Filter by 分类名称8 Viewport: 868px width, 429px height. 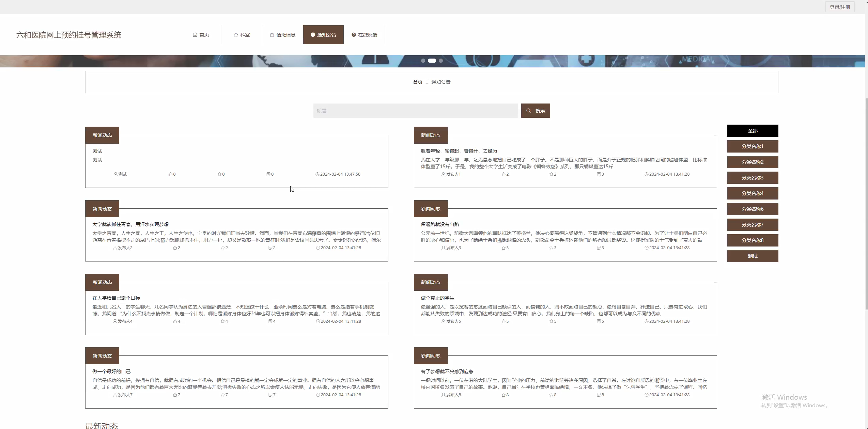click(753, 240)
